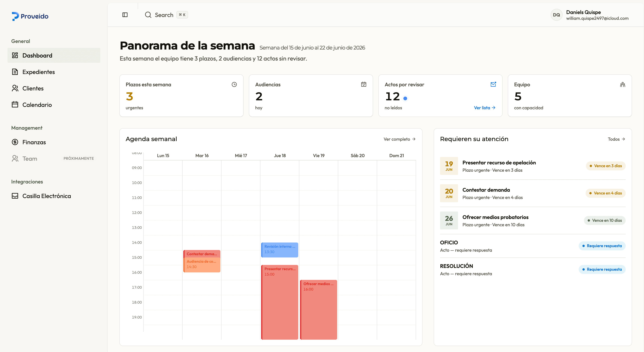Navigate to Calendario

(54, 105)
